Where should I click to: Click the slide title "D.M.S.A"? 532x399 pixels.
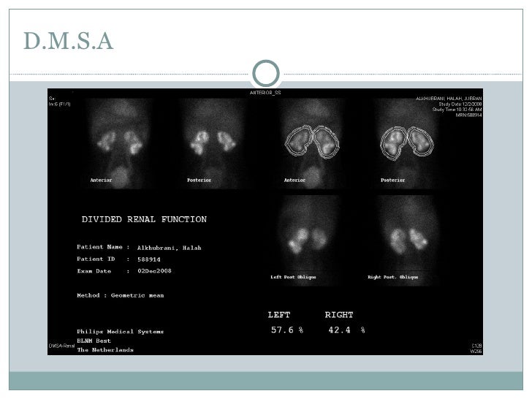tap(68, 41)
